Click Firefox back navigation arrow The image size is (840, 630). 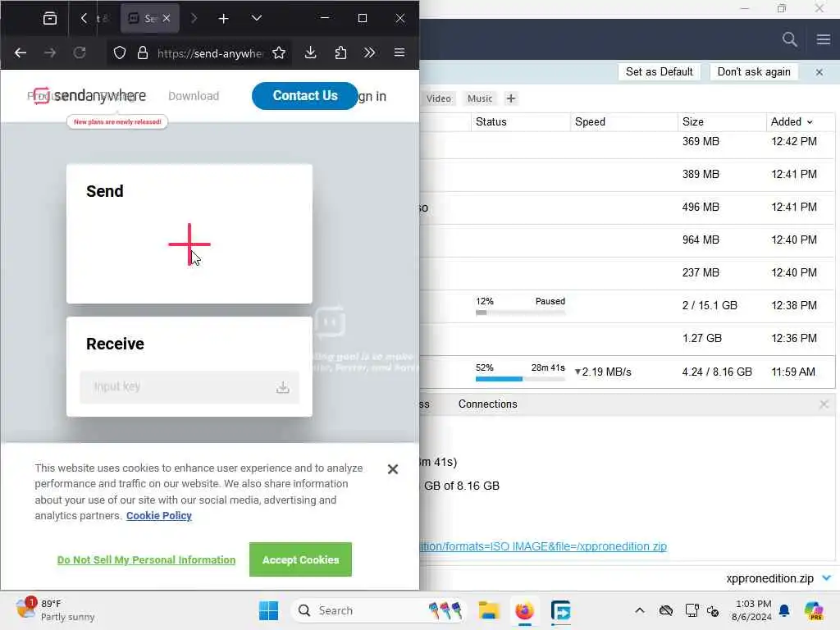point(21,52)
